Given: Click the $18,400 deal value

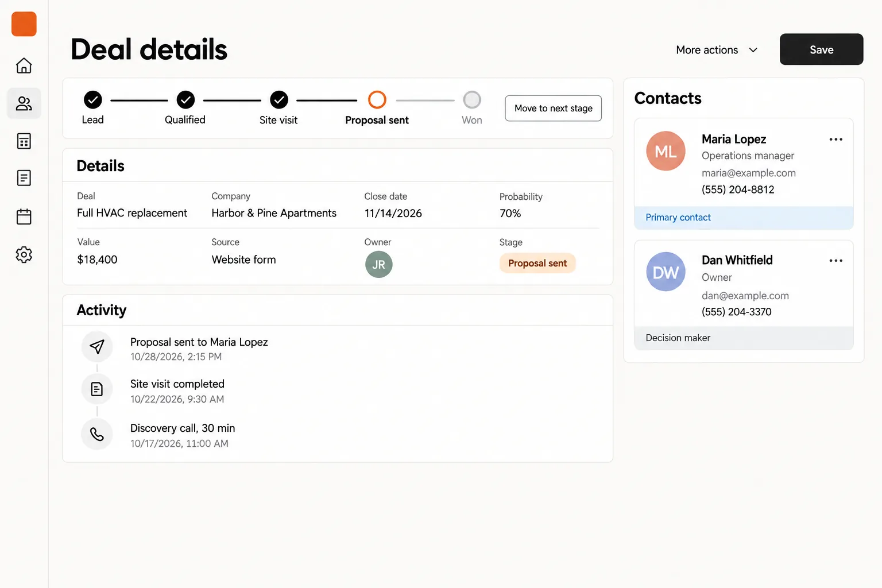Looking at the screenshot, I should [x=98, y=260].
